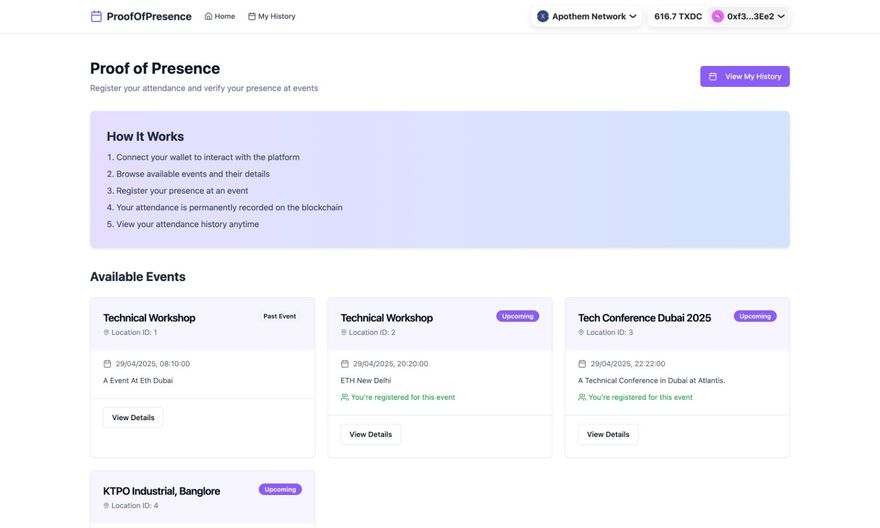
Task: View Details for Technical Workshop Location 1
Action: [133, 417]
